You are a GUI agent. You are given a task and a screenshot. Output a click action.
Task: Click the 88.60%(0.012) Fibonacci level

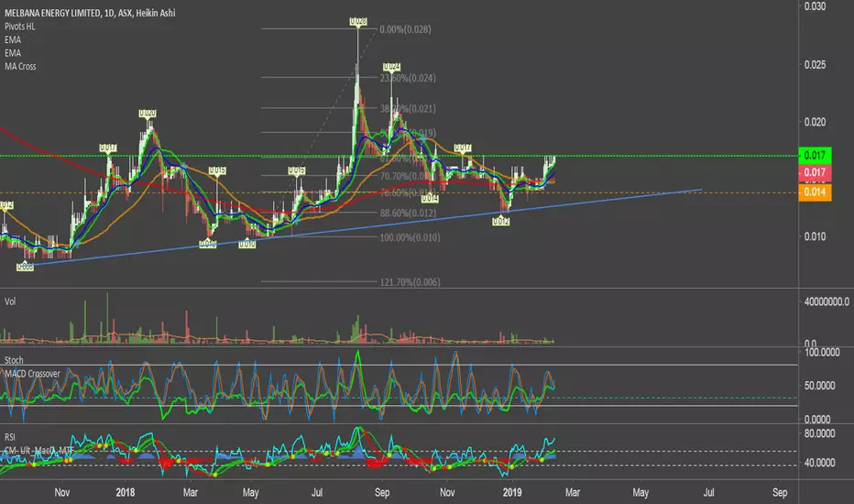[x=408, y=213]
